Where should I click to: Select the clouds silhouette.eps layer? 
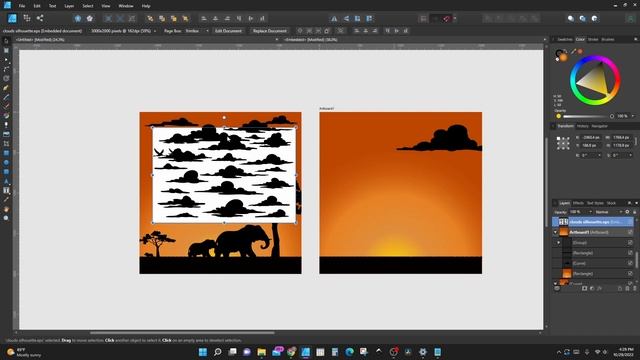click(593, 222)
